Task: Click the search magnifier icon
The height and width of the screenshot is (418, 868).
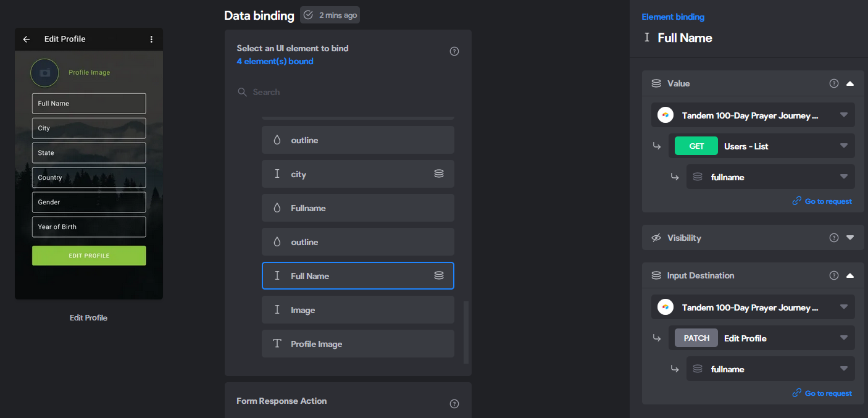Action: pos(243,92)
